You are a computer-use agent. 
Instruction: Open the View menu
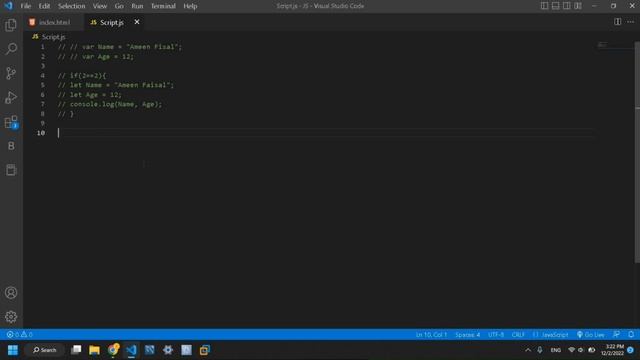tap(100, 6)
